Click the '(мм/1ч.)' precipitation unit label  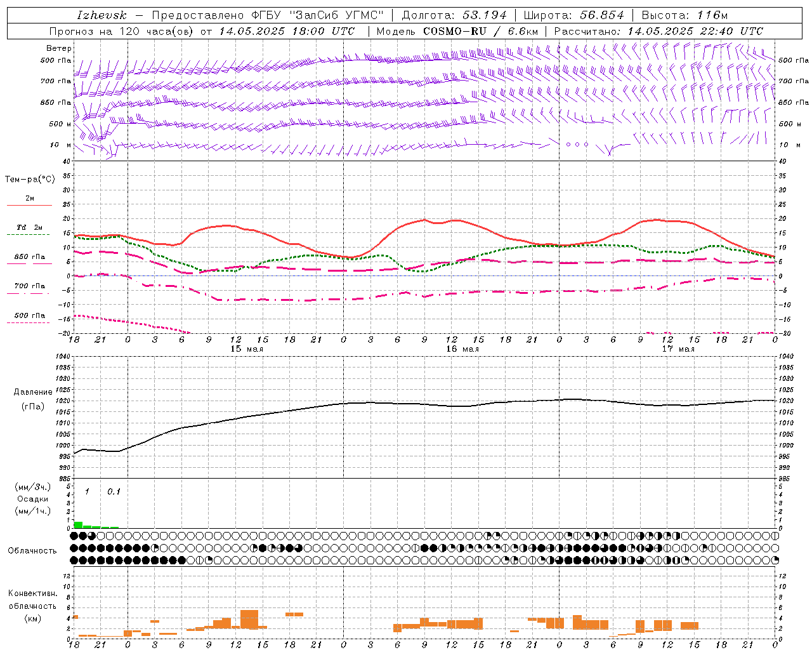point(33,511)
